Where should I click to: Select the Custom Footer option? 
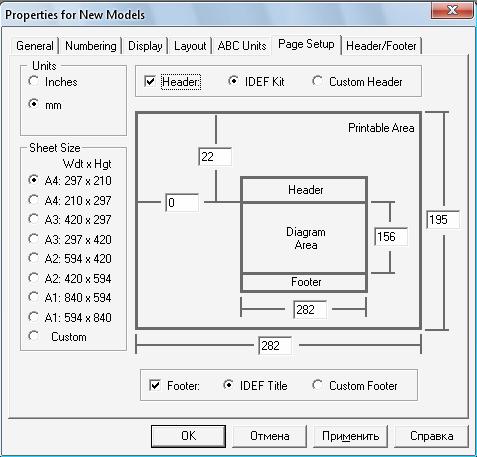pos(355,386)
